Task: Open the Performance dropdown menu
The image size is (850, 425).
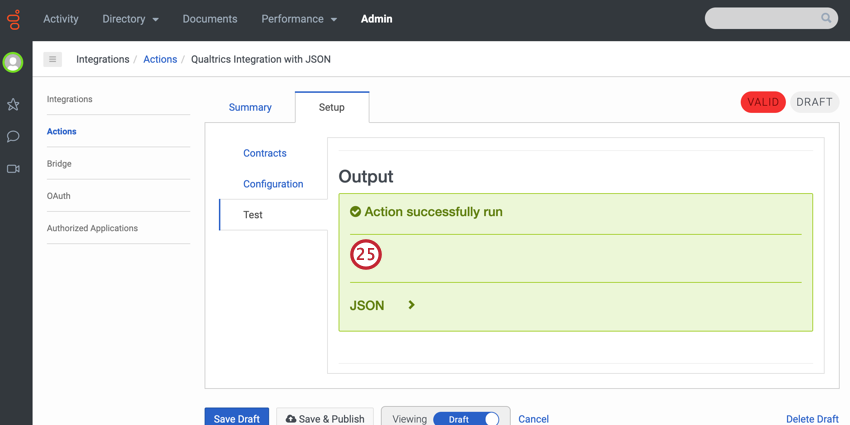Action: (x=299, y=19)
